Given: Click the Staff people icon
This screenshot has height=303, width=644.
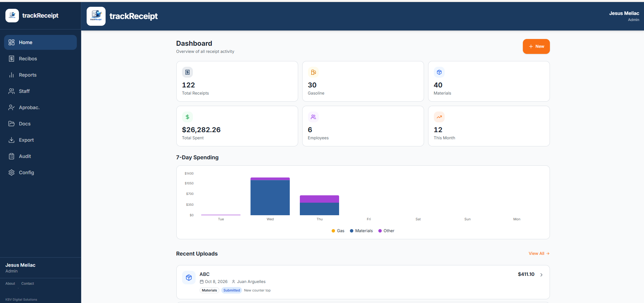Looking at the screenshot, I should pyautogui.click(x=12, y=91).
